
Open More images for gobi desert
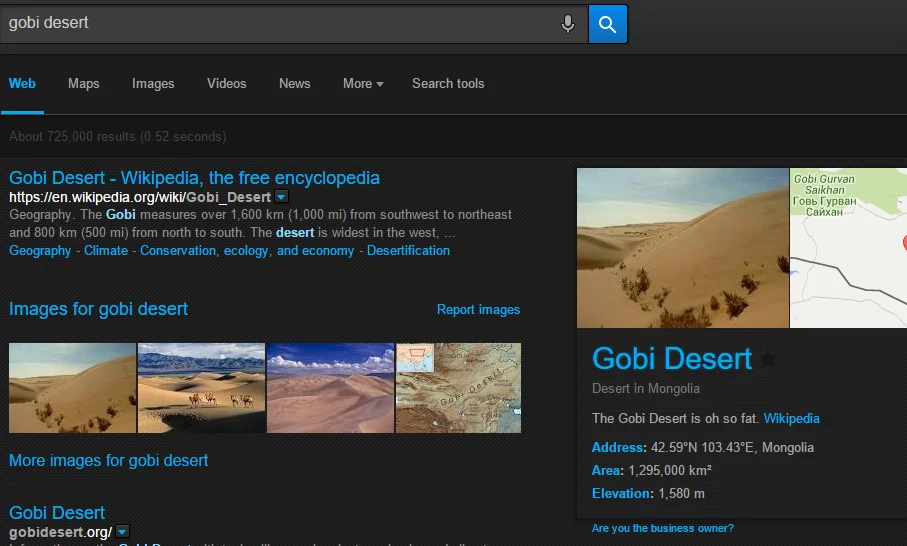coord(109,460)
